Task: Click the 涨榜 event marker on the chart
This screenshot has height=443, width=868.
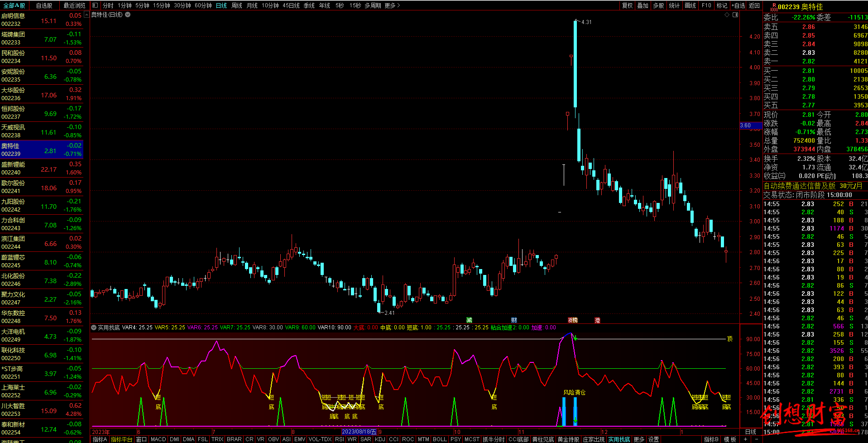Action: (x=573, y=320)
